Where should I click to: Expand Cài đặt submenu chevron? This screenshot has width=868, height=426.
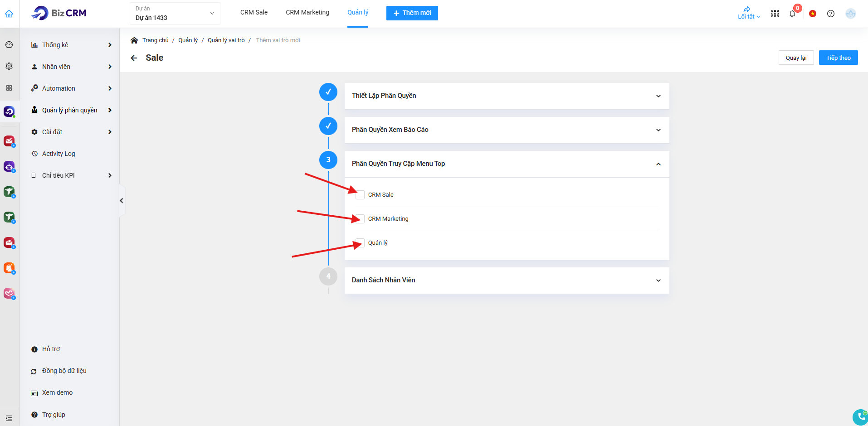(110, 132)
